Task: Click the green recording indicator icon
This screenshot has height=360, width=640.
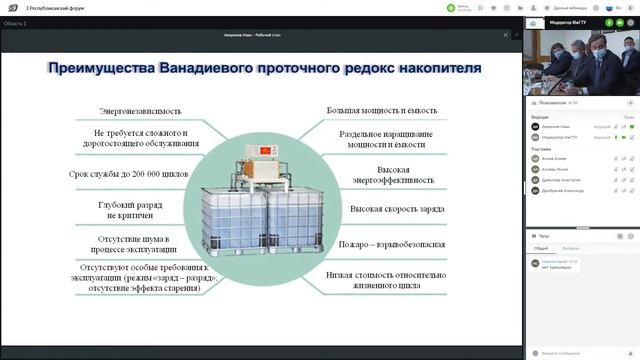Action: click(x=451, y=8)
